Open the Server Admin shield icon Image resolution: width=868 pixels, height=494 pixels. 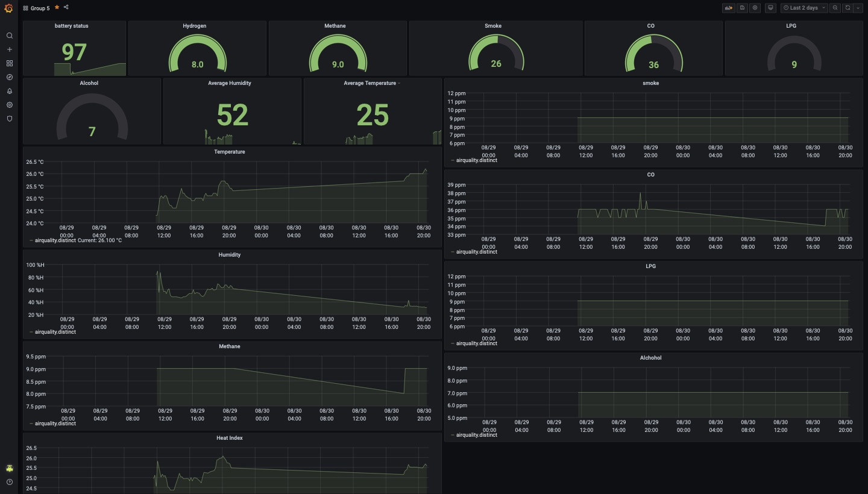click(9, 119)
